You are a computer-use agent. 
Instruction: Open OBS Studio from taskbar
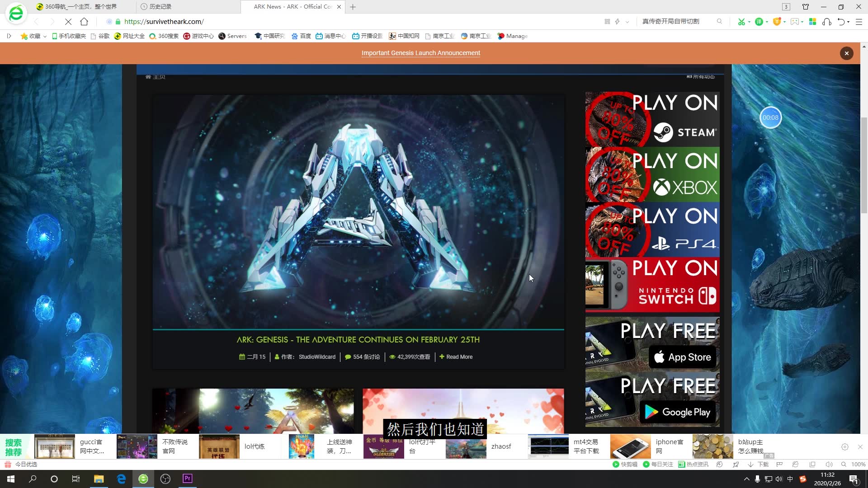pyautogui.click(x=165, y=479)
